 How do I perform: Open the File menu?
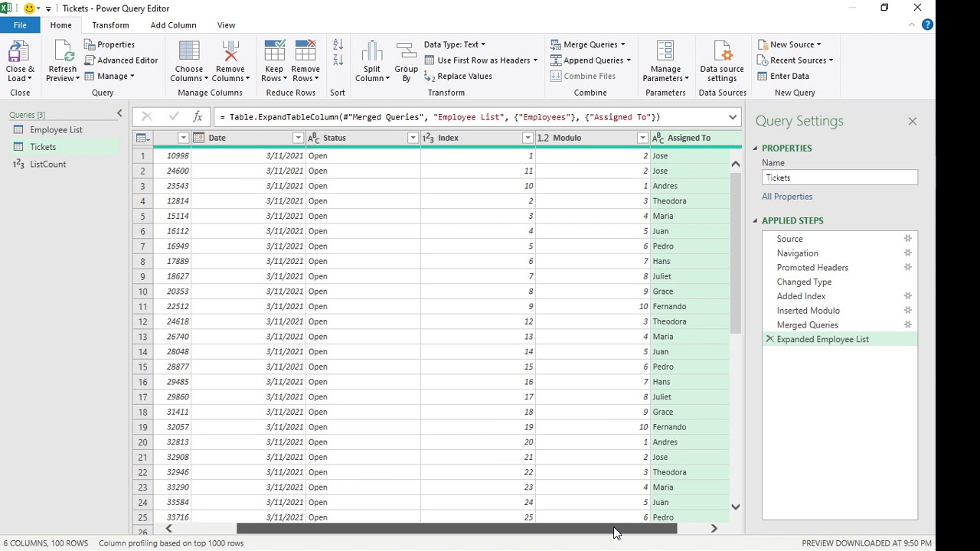[20, 25]
